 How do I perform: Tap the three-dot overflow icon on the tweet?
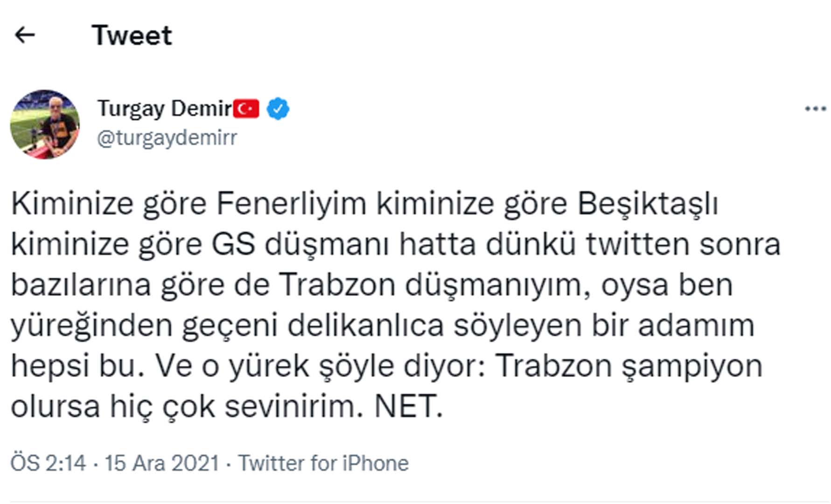point(814,108)
